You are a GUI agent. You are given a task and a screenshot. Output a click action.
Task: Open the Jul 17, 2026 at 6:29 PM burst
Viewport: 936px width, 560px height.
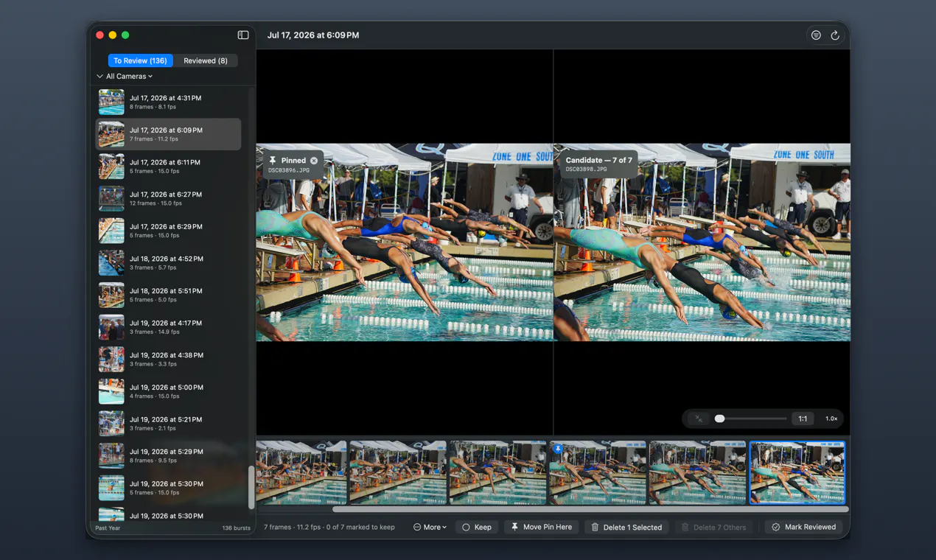click(x=169, y=231)
